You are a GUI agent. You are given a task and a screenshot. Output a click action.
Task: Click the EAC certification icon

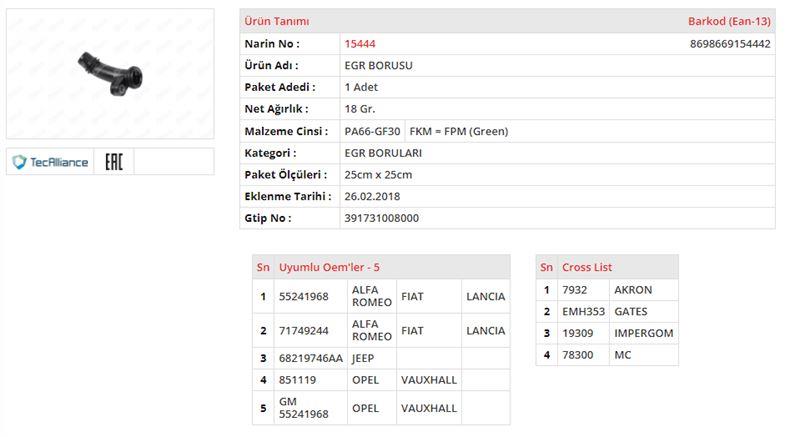tap(114, 162)
